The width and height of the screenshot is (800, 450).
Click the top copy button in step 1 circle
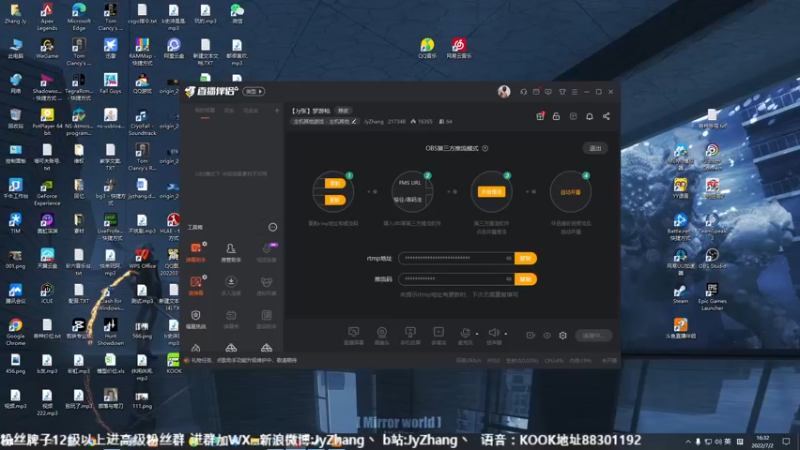pos(335,183)
